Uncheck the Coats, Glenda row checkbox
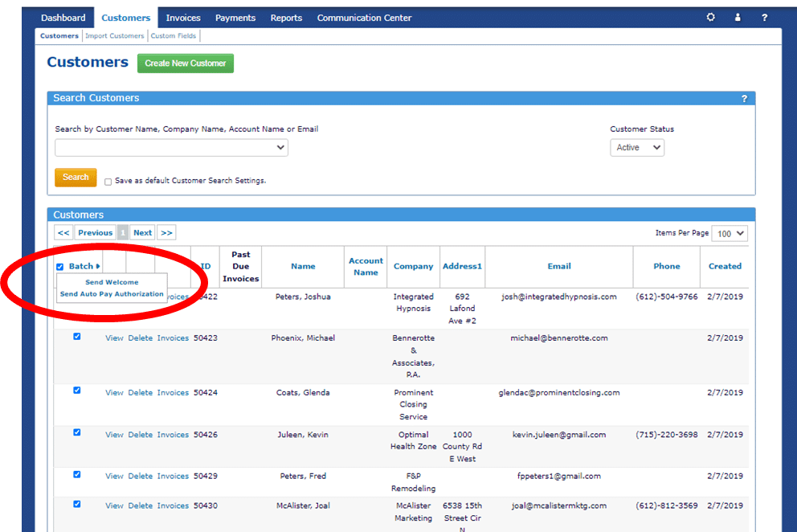The height and width of the screenshot is (532, 797). [77, 391]
